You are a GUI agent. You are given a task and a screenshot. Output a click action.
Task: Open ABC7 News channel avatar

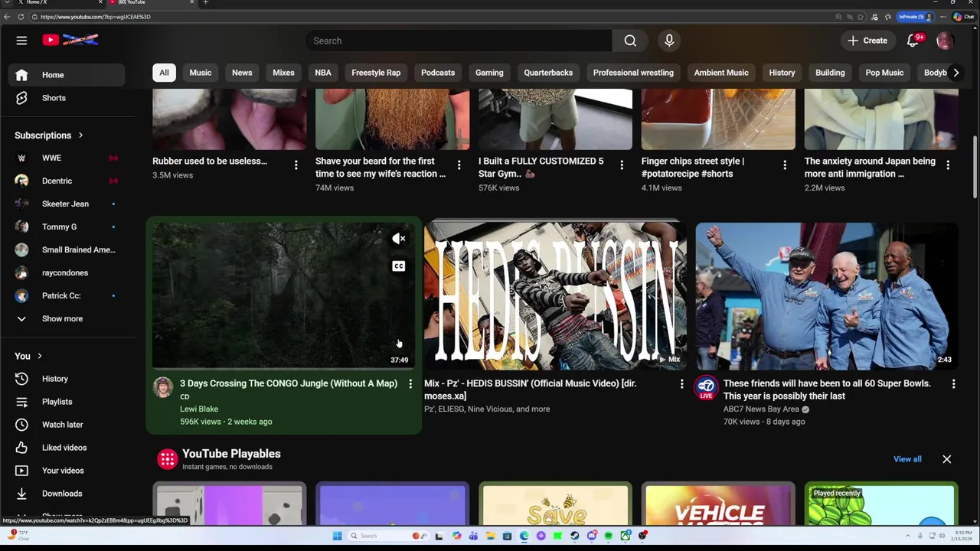(x=706, y=387)
